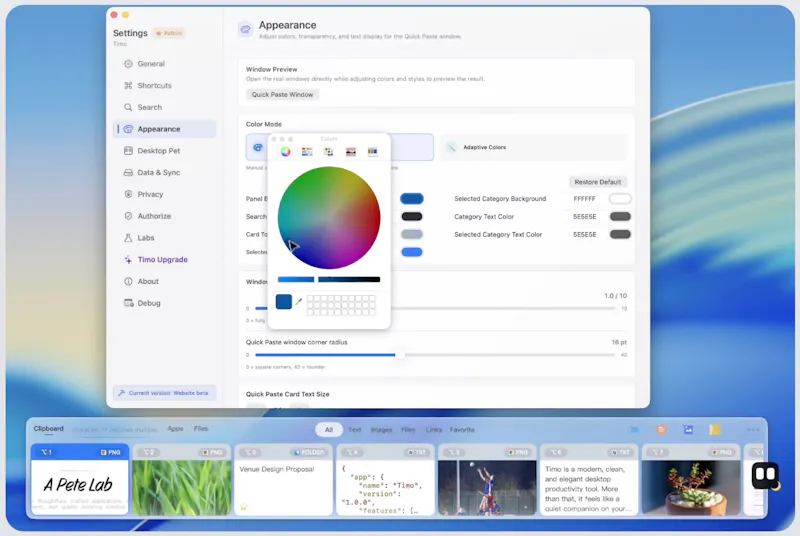Click the saved color swatches grid

point(341,305)
